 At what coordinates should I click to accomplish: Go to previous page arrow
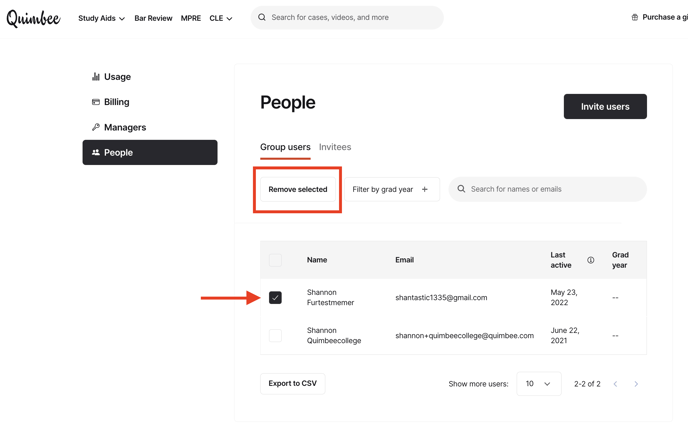point(615,384)
